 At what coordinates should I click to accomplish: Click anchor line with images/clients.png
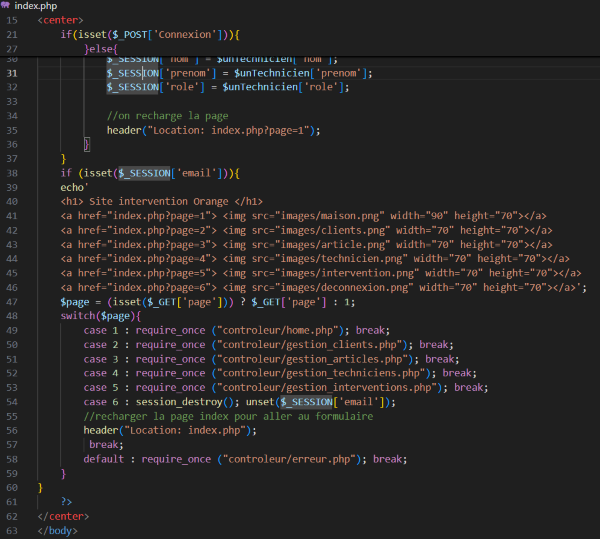(x=307, y=231)
